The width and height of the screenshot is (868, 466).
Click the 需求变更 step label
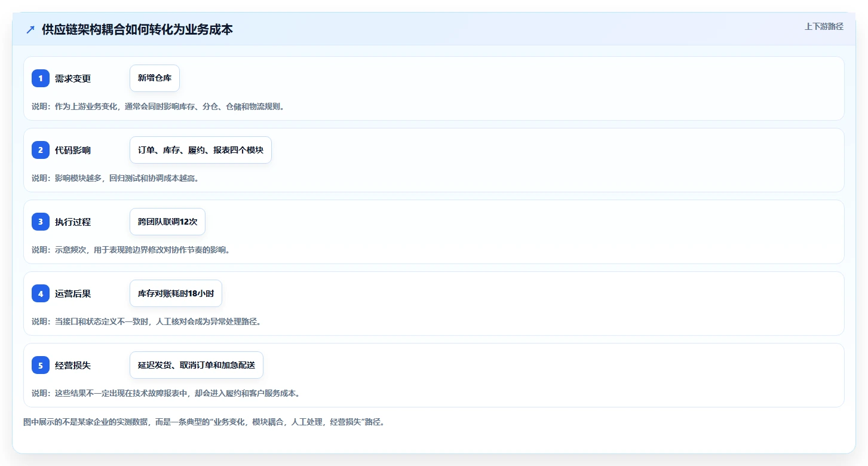[x=73, y=78]
